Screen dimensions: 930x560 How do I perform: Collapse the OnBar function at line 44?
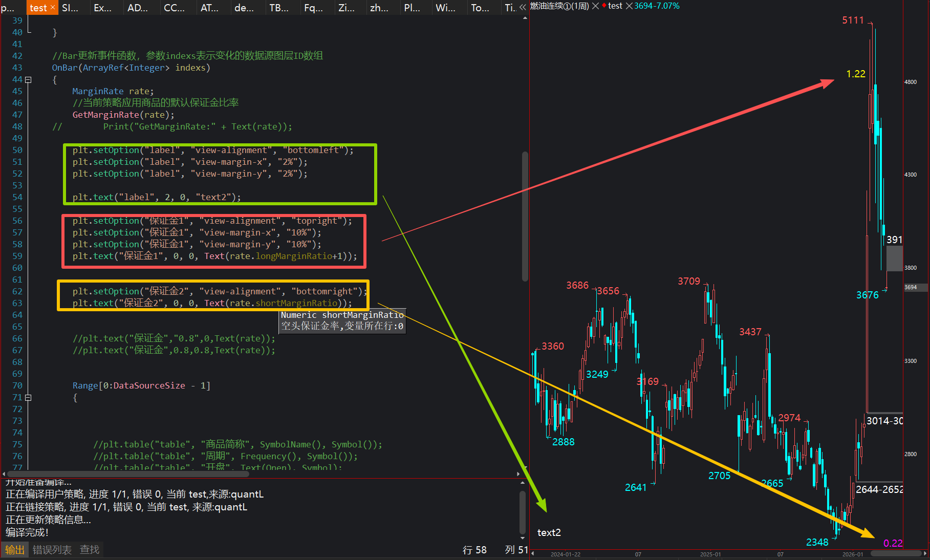29,80
